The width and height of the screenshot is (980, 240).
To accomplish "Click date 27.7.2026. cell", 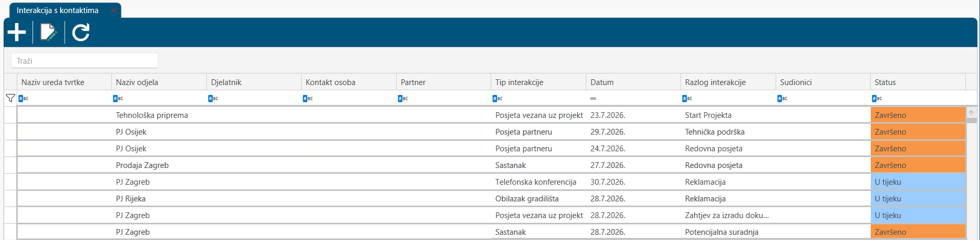I will tap(633, 165).
